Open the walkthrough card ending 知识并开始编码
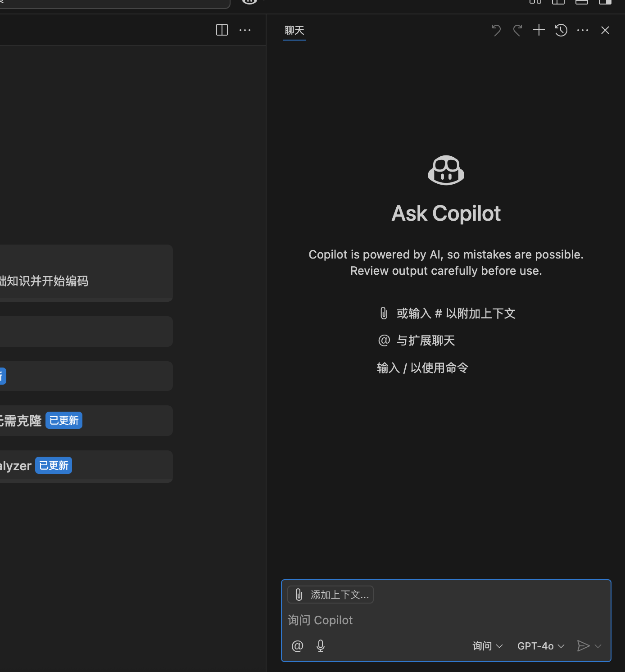Viewport: 625px width, 672px height. coord(86,273)
